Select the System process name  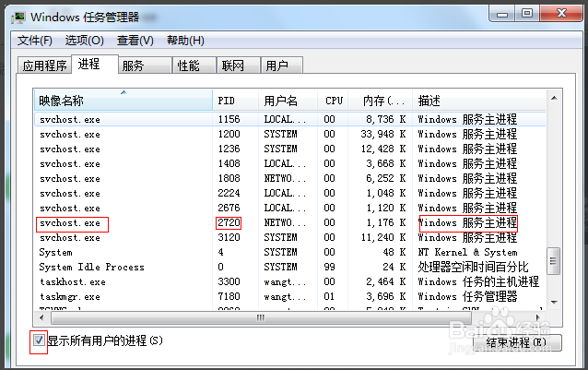(x=55, y=252)
